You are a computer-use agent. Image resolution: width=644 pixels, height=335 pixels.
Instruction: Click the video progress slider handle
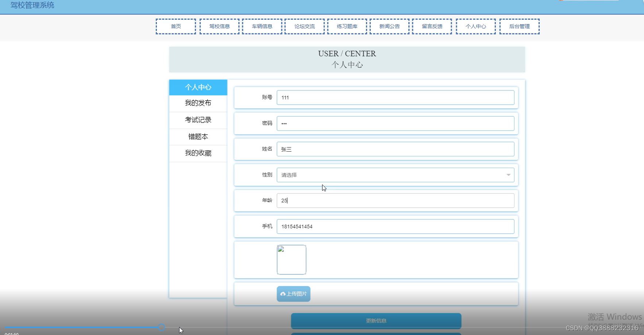click(161, 327)
